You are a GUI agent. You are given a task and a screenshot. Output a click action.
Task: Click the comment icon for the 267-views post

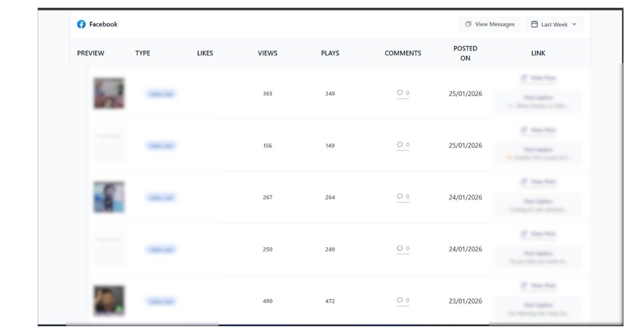tap(400, 197)
